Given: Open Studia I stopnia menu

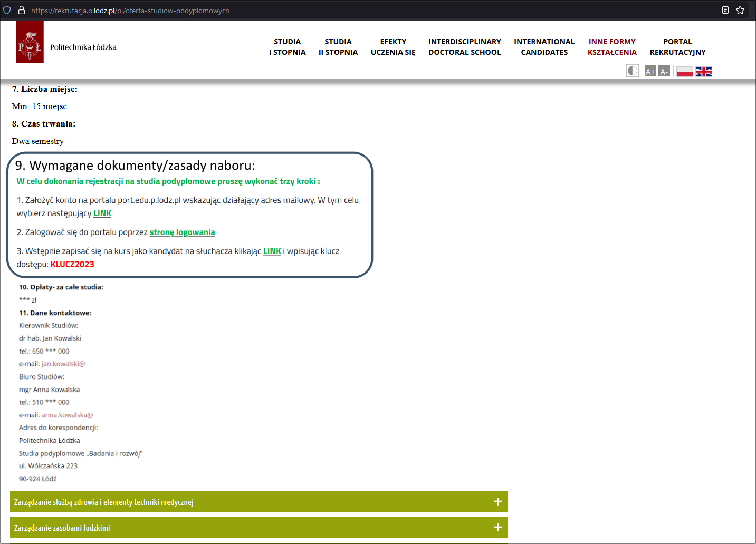Looking at the screenshot, I should tap(287, 47).
